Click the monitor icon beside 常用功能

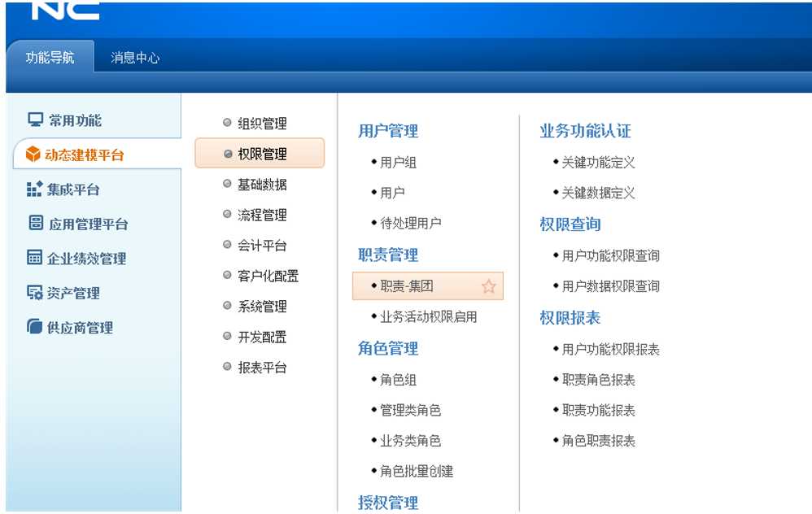[x=35, y=120]
